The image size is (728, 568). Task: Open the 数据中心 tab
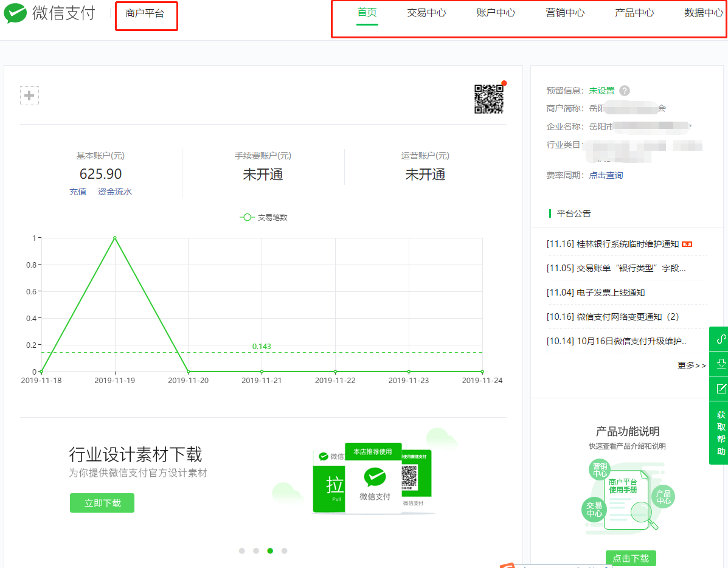point(704,13)
